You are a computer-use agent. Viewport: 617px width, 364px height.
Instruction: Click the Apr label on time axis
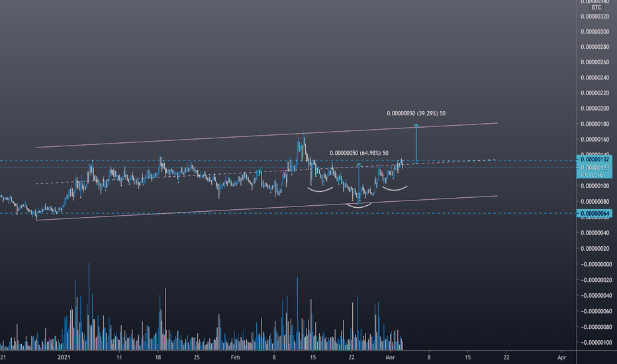point(562,357)
